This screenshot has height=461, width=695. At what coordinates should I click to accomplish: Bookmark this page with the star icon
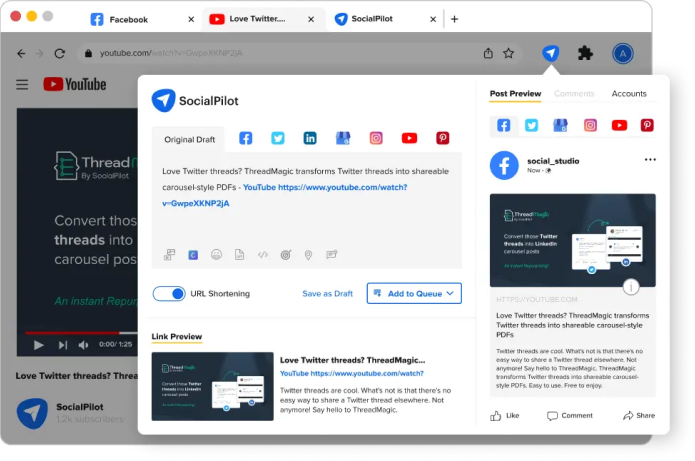pos(508,53)
